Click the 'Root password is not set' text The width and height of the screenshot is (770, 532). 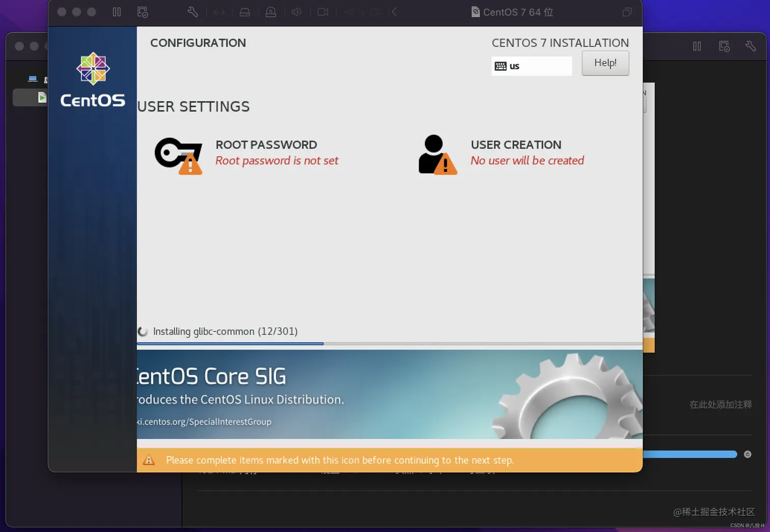(277, 161)
